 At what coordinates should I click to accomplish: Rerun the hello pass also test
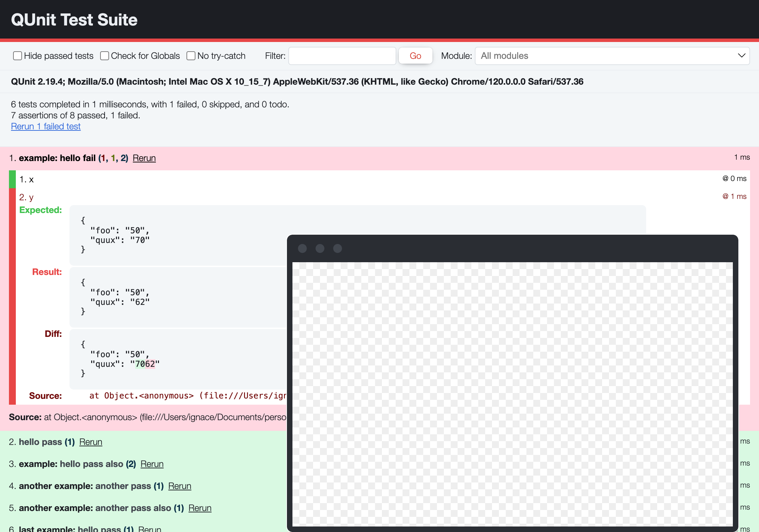coord(152,464)
